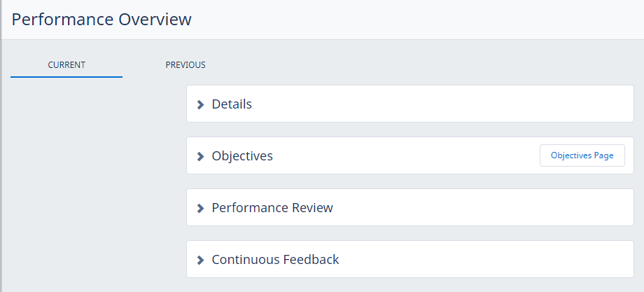Image resolution: width=644 pixels, height=292 pixels.
Task: Click blank header area right of page title
Action: click(420, 20)
